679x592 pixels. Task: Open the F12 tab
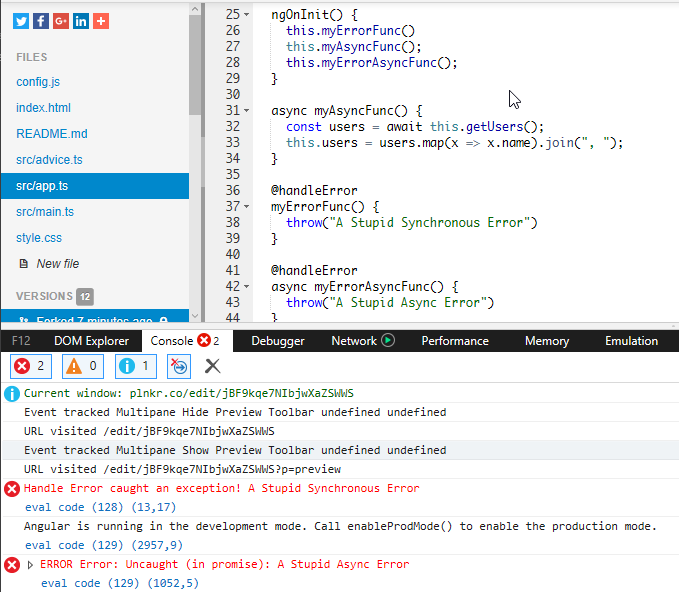pos(21,341)
